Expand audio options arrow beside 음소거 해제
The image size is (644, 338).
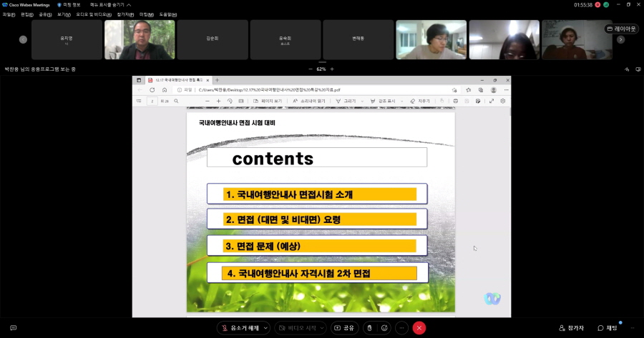[x=266, y=328]
